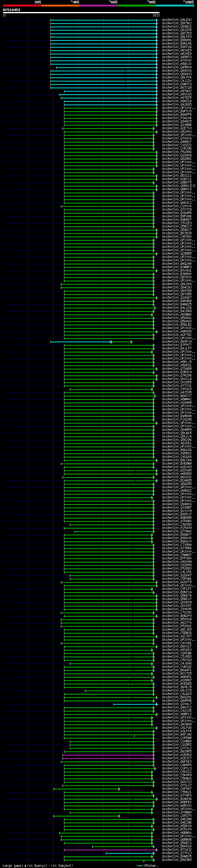Screen dimensions: 197x868
Task: Select hit UniRef100_Q7TP13
Action: 177,853
